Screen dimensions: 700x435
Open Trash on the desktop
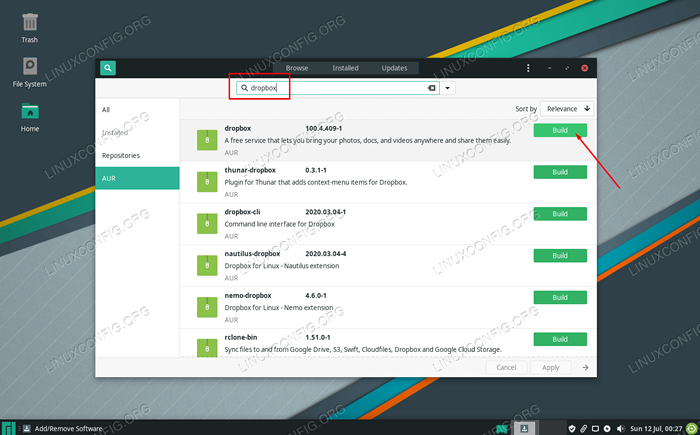pyautogui.click(x=30, y=28)
